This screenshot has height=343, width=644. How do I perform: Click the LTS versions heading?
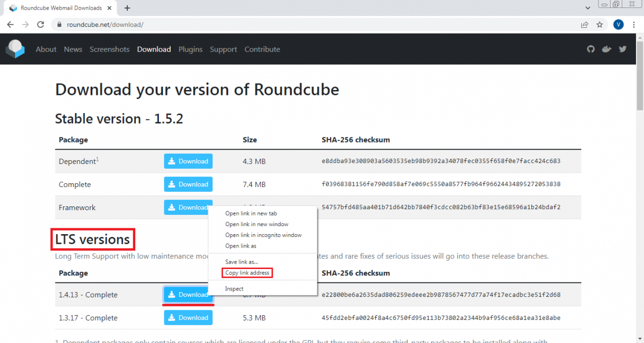tap(92, 240)
